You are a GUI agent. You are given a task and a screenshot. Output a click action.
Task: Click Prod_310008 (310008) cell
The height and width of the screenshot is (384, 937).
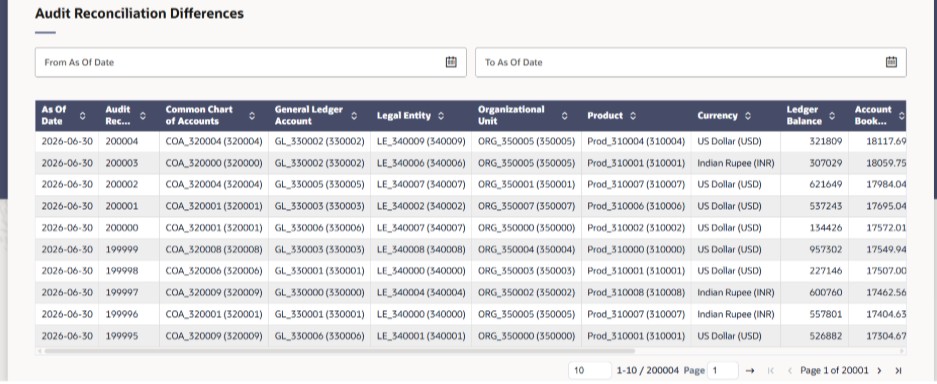pyautogui.click(x=636, y=292)
